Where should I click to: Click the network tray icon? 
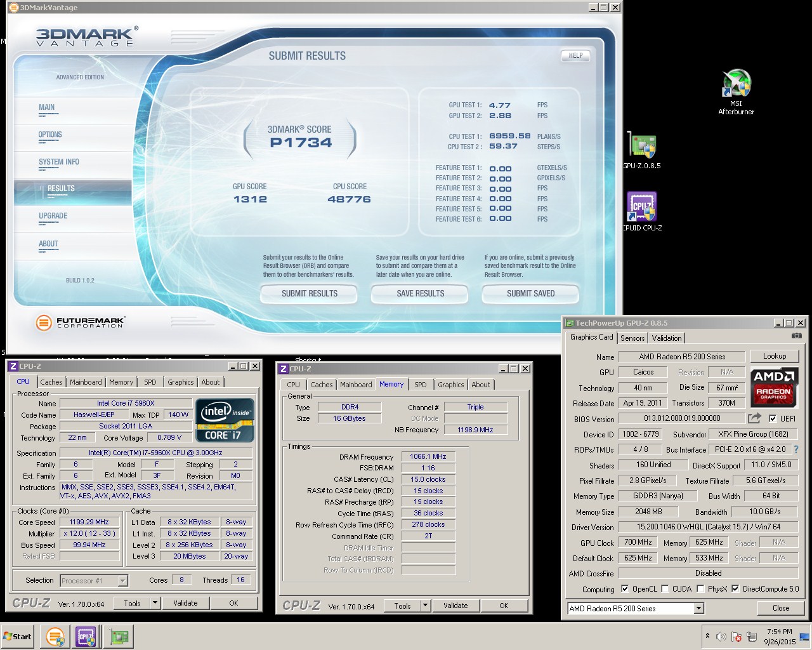(752, 637)
